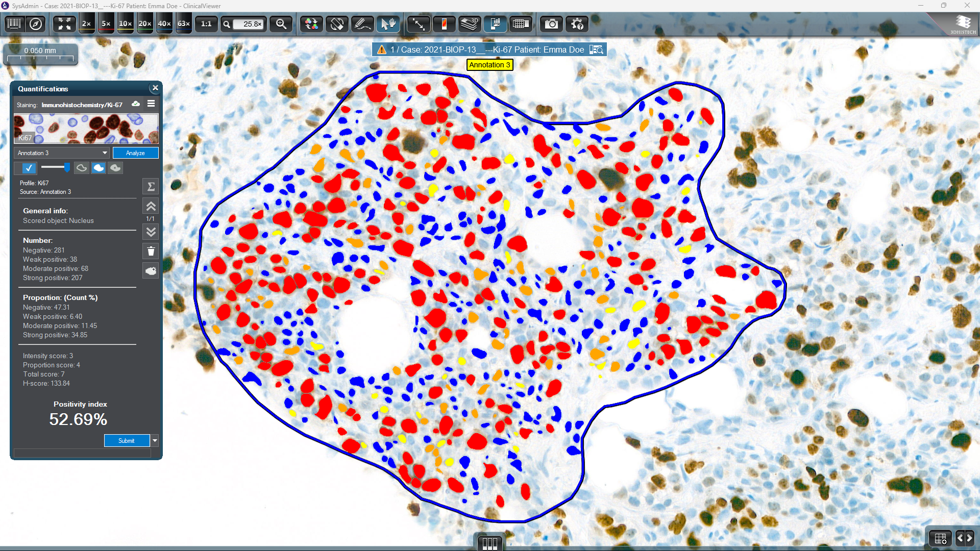Select the pan hand tool in toolbar

pyautogui.click(x=388, y=23)
